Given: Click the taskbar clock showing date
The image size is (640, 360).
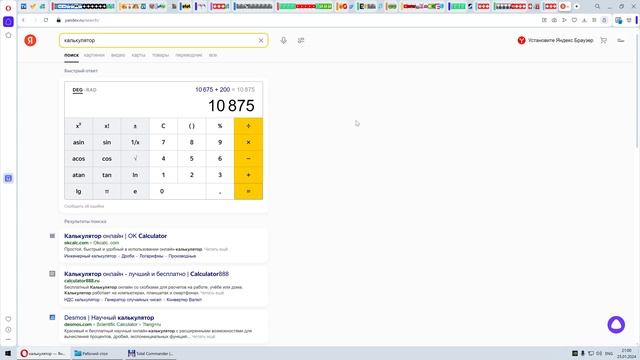Looking at the screenshot, I should point(626,353).
